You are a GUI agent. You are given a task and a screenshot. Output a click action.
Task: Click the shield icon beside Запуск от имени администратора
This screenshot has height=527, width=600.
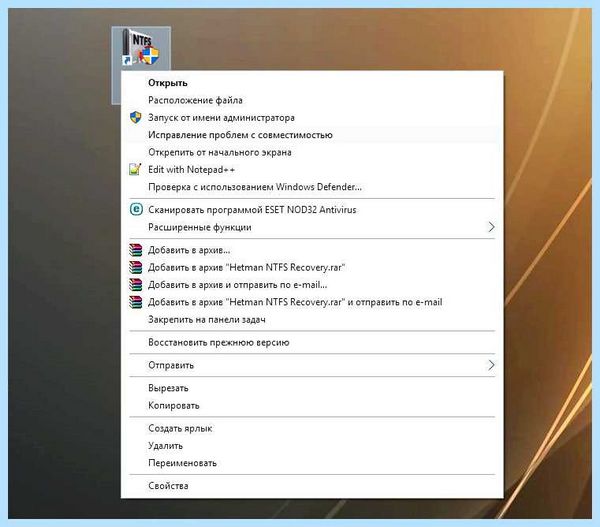point(135,117)
